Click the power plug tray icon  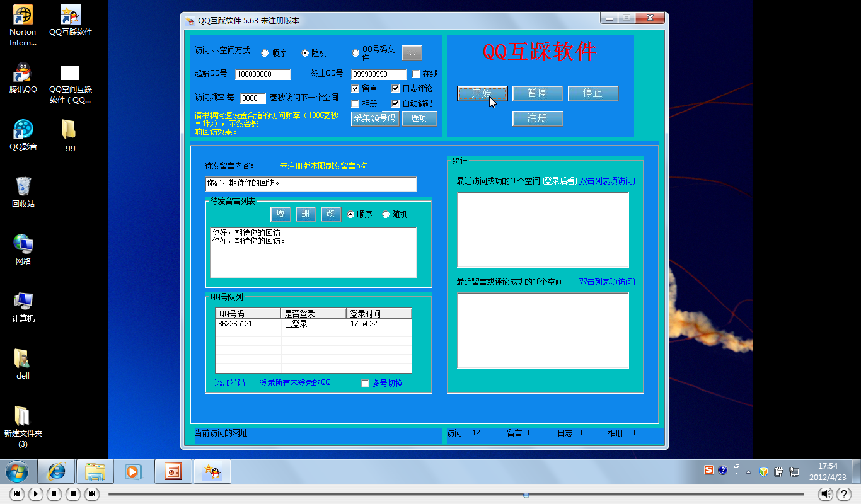click(779, 471)
